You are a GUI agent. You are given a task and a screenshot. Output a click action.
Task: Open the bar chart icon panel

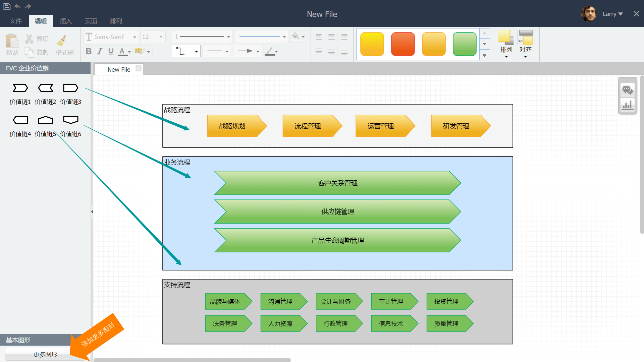[x=627, y=105]
